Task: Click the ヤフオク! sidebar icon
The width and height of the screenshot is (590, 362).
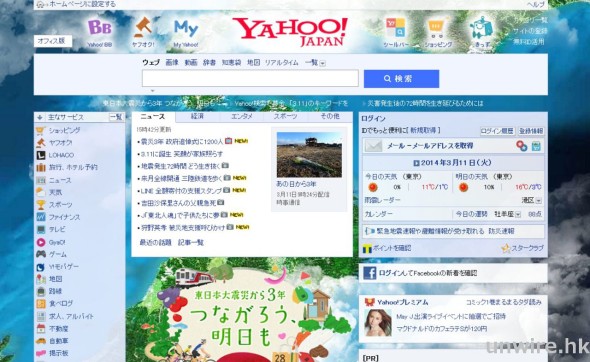Action: pyautogui.click(x=41, y=143)
